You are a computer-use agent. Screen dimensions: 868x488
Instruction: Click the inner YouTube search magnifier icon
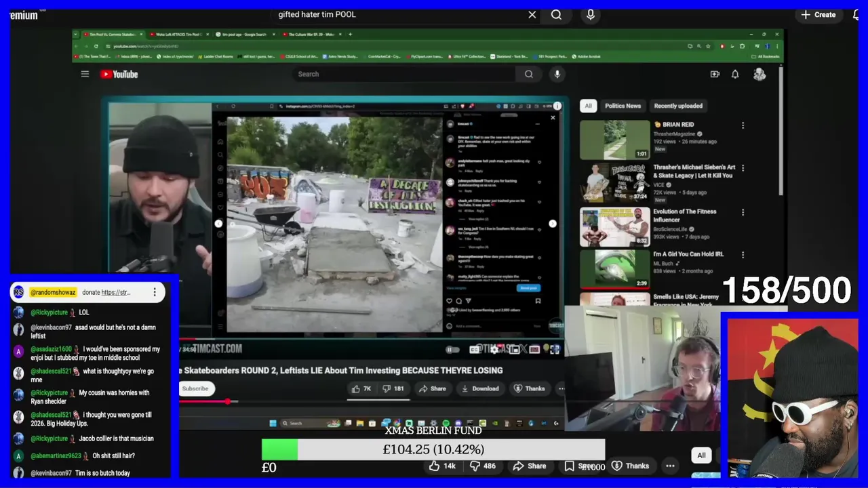[529, 74]
